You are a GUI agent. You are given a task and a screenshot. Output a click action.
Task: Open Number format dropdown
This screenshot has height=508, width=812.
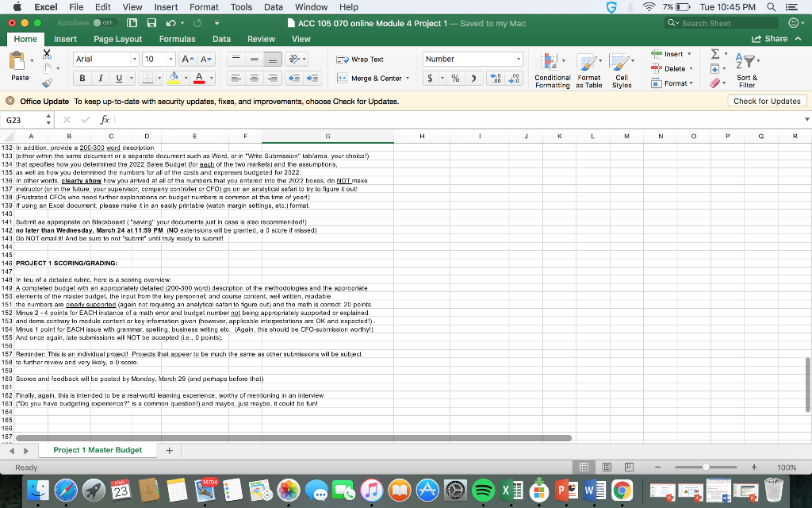pyautogui.click(x=518, y=59)
